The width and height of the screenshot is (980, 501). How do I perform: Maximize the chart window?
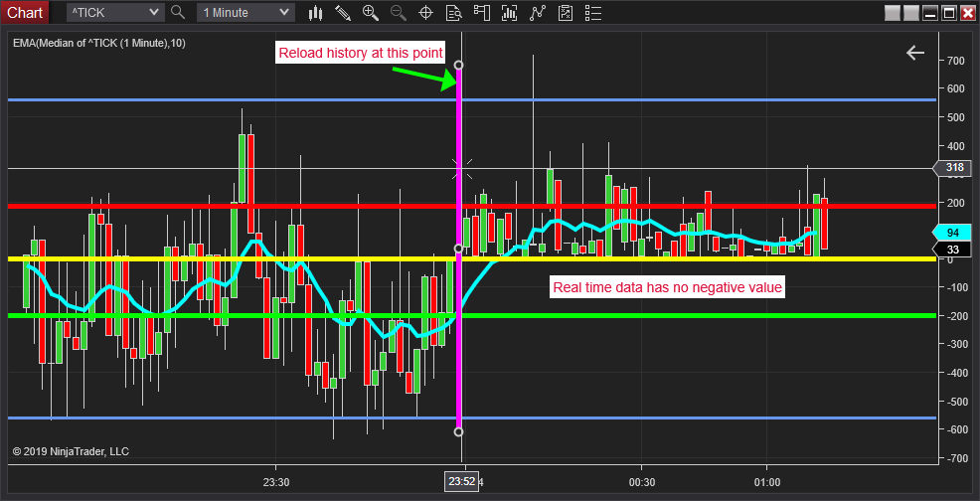pyautogui.click(x=949, y=13)
